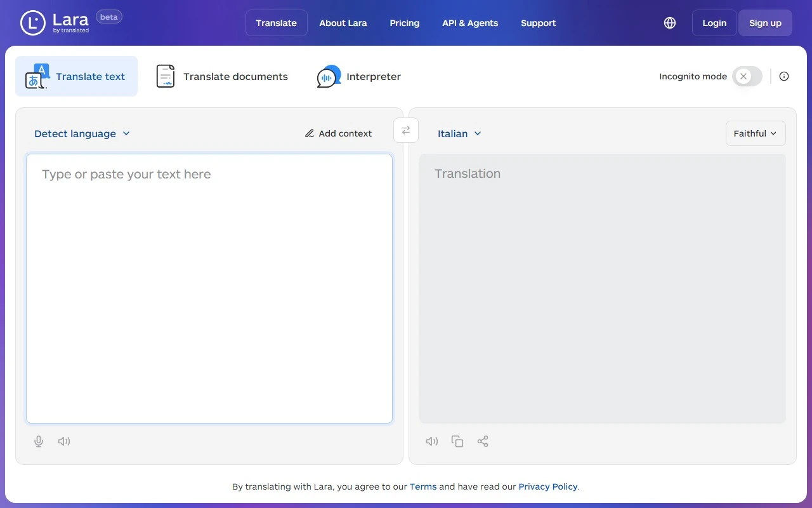This screenshot has width=812, height=508.
Task: Open the language globe icon
Action: pyautogui.click(x=670, y=23)
